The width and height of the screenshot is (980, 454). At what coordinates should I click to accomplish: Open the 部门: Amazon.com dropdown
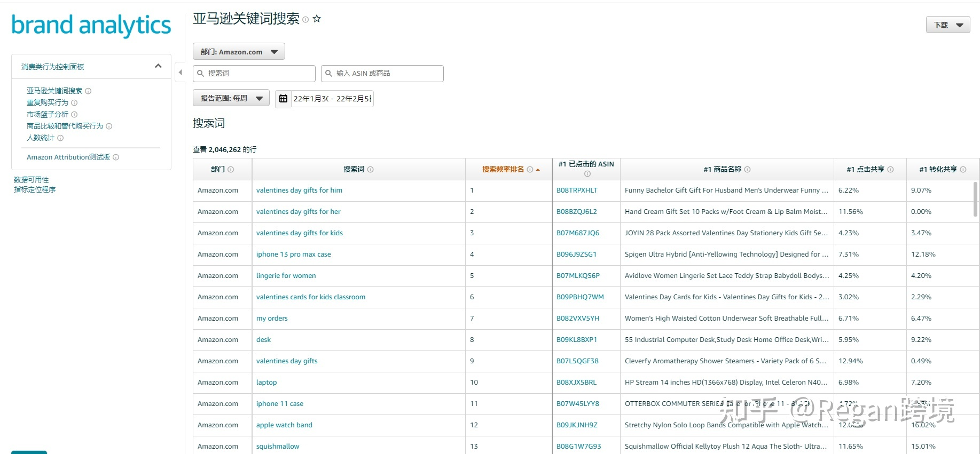[239, 52]
